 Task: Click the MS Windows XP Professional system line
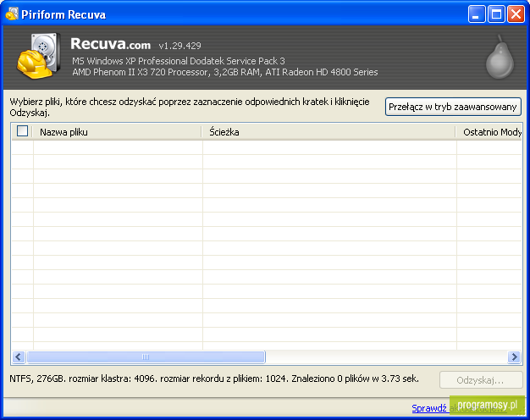(x=179, y=61)
